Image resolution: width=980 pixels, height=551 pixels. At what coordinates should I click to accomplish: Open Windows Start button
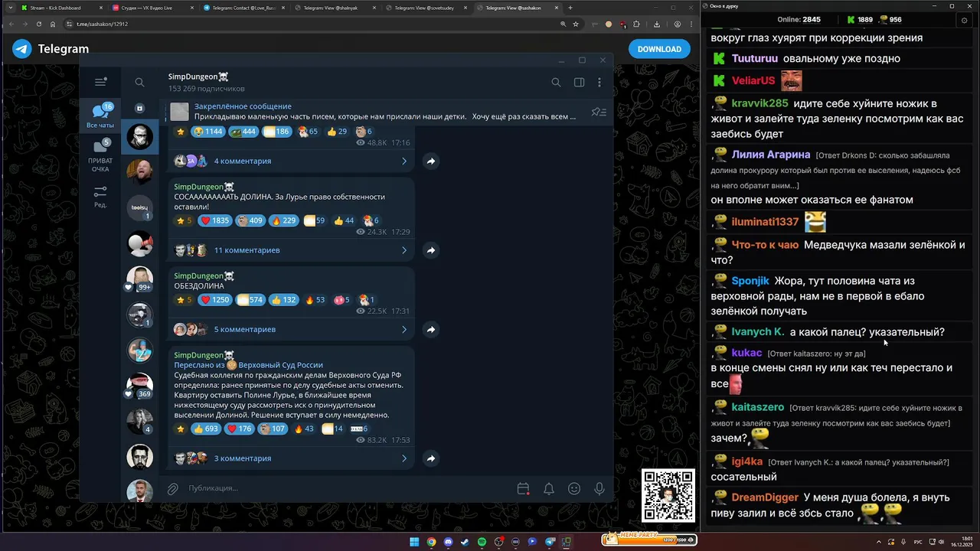(x=414, y=542)
